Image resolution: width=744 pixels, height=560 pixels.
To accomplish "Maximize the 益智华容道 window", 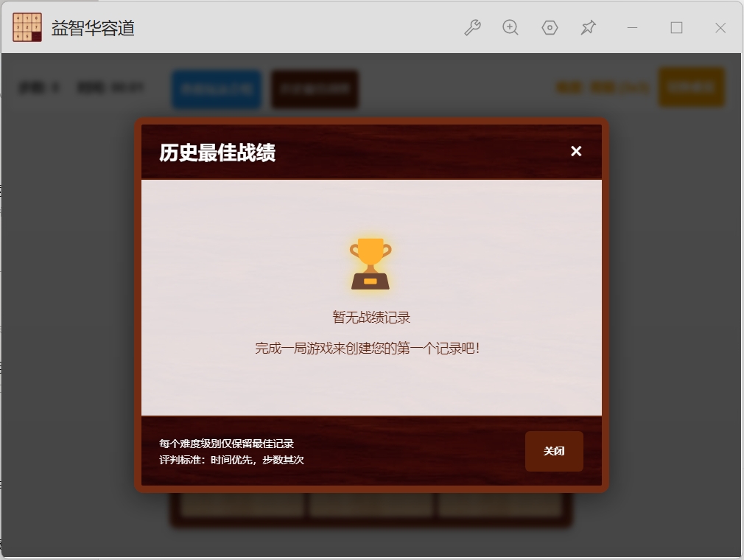I will [676, 27].
